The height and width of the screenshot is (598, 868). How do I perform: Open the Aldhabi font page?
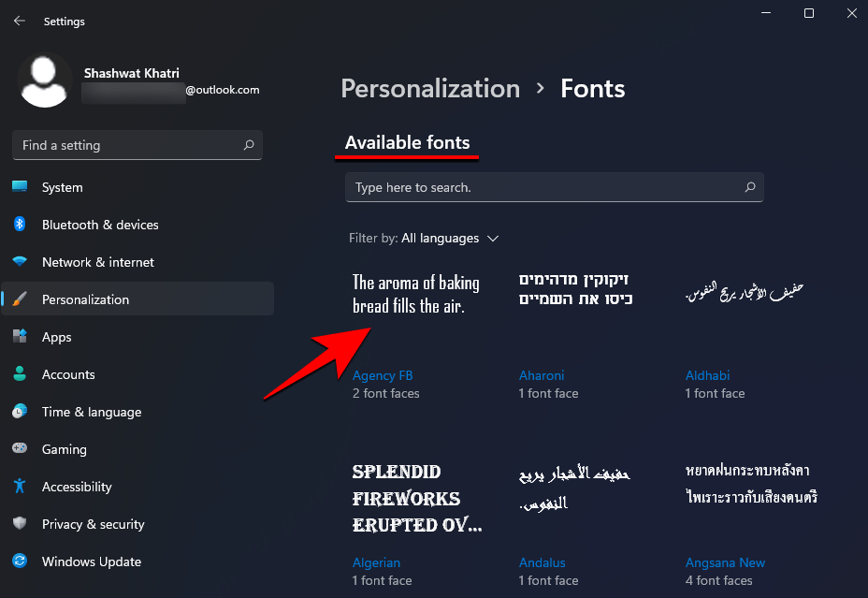tap(707, 375)
